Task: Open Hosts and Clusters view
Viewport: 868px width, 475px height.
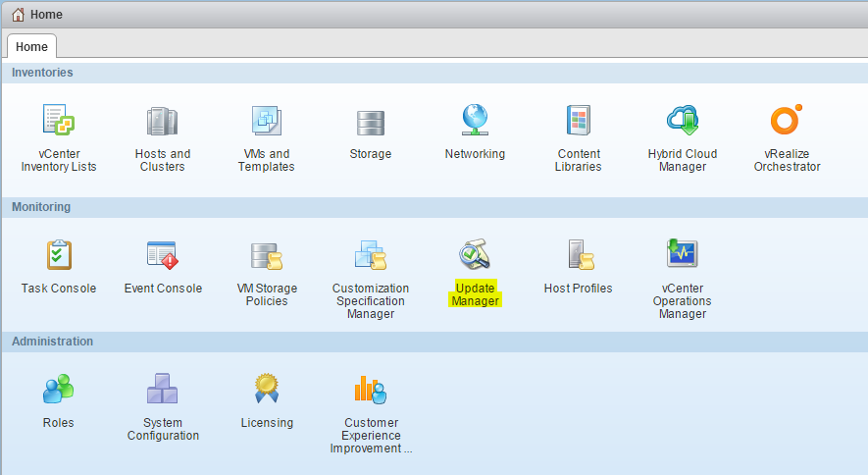Action: click(x=163, y=121)
